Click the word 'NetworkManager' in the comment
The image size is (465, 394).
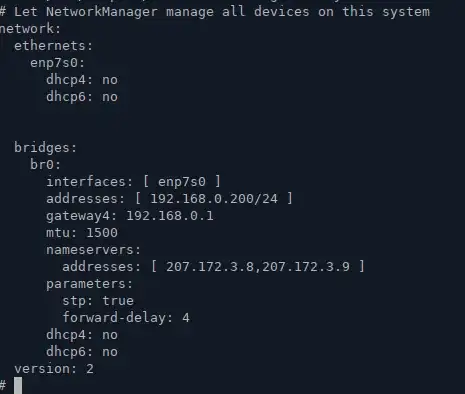102,12
